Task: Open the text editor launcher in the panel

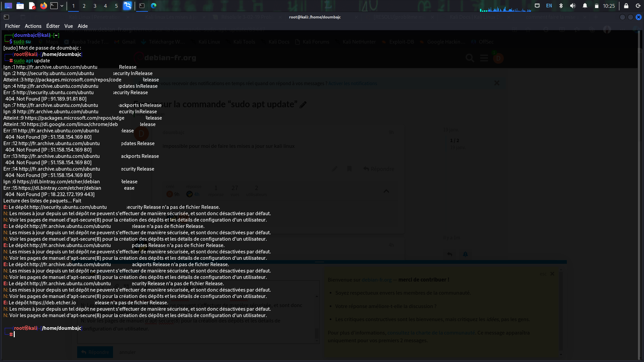Action: 32,6
